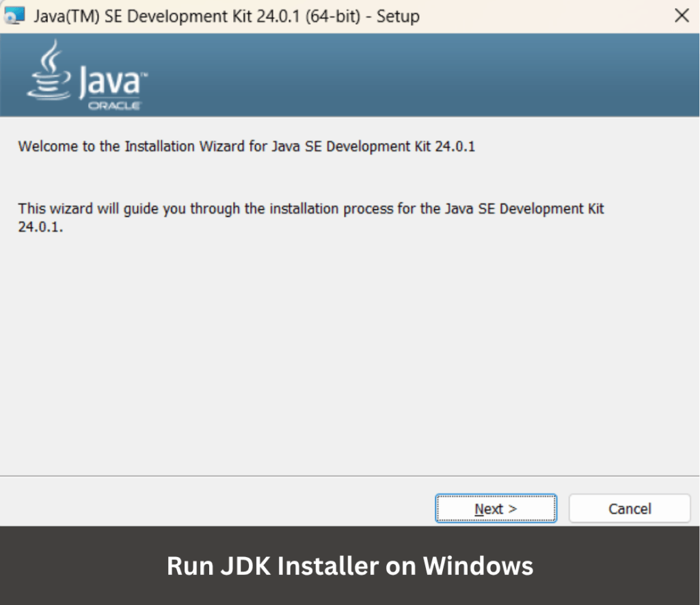700x605 pixels.
Task: Click the TM trademark symbol beside Java
Action: coord(144,74)
